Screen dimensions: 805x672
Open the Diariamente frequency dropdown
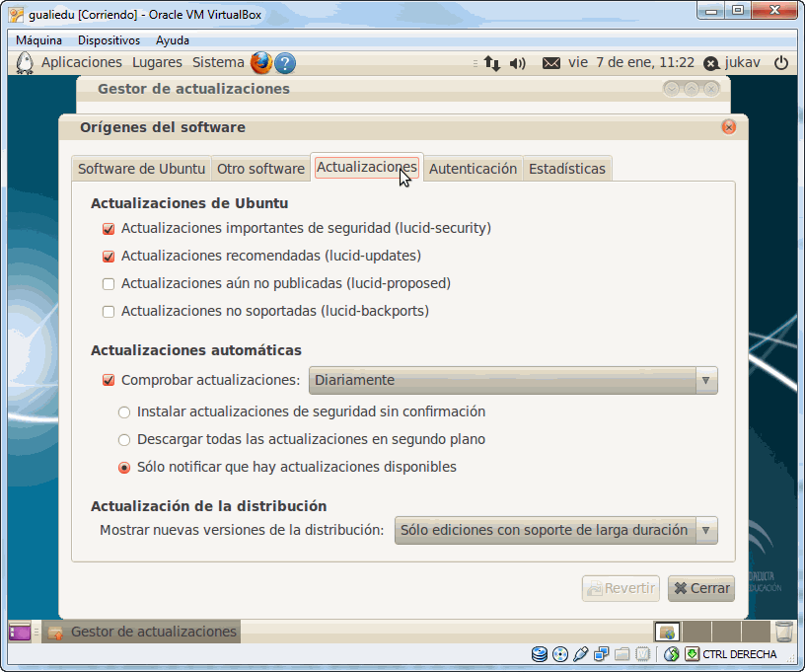click(x=513, y=381)
